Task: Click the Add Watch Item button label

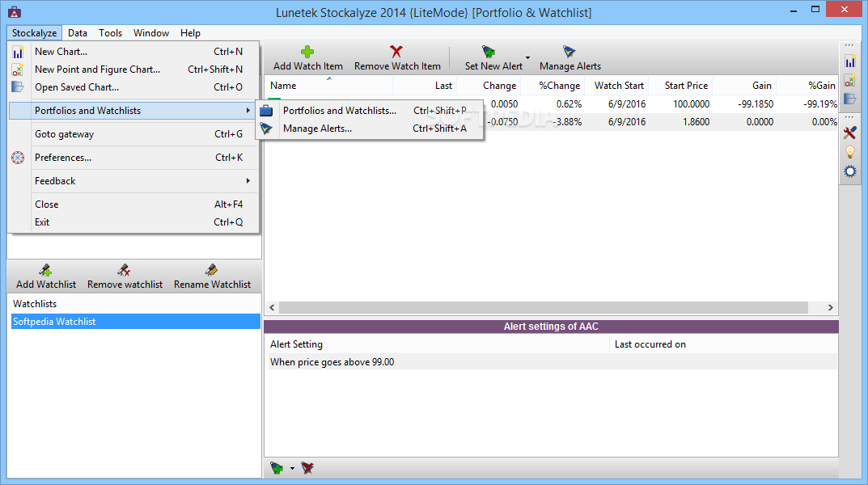Action: 307,65
